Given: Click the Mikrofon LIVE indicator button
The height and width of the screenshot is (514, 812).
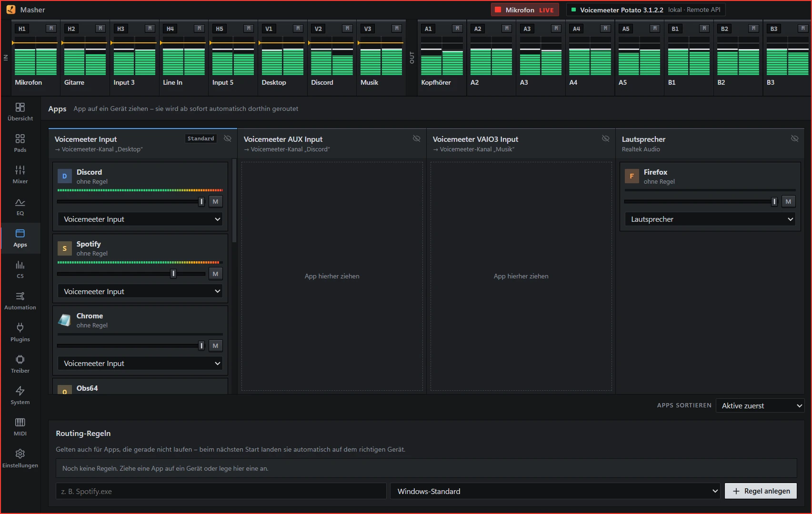Looking at the screenshot, I should 524,10.
